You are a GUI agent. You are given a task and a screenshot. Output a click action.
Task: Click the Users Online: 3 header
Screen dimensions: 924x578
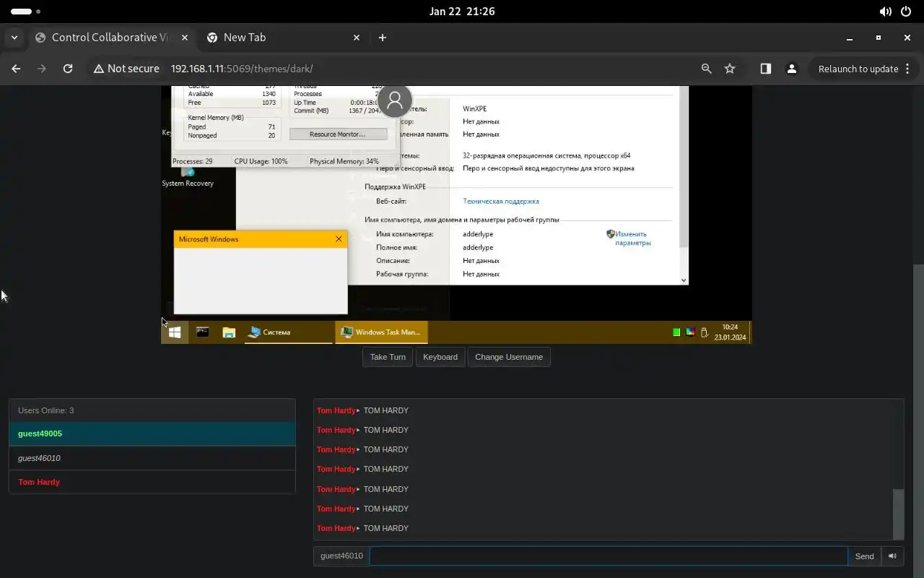(x=152, y=410)
